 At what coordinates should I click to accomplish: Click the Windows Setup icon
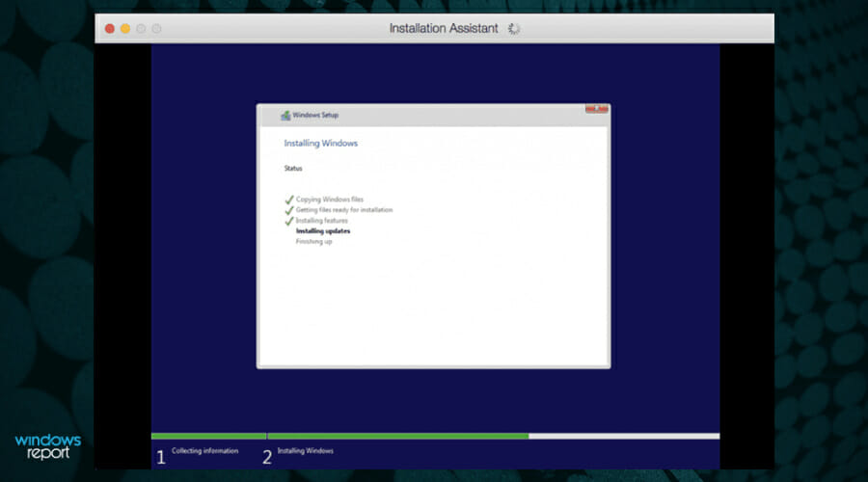[x=285, y=115]
